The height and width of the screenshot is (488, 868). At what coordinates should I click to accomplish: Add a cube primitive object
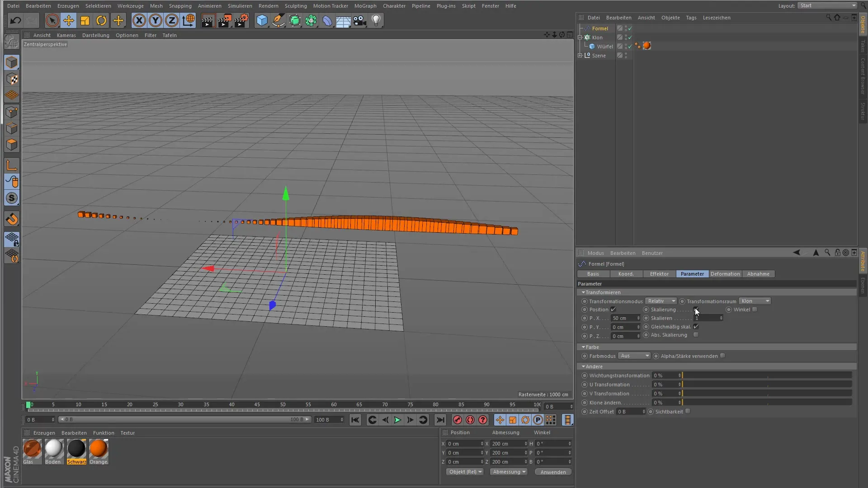coord(262,20)
